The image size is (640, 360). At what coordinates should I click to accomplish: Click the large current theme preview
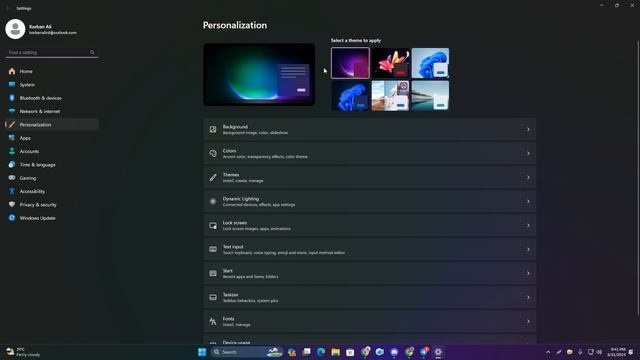259,75
